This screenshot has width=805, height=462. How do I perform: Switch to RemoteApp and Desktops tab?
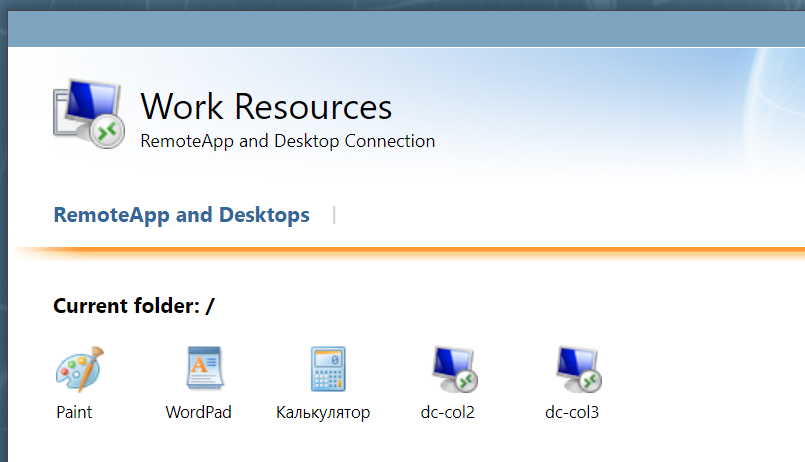click(182, 215)
